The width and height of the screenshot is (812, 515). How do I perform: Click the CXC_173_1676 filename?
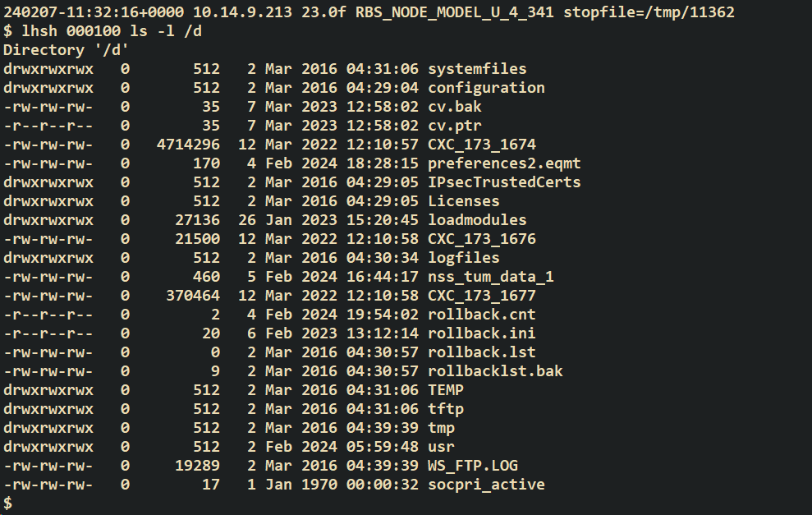[482, 239]
